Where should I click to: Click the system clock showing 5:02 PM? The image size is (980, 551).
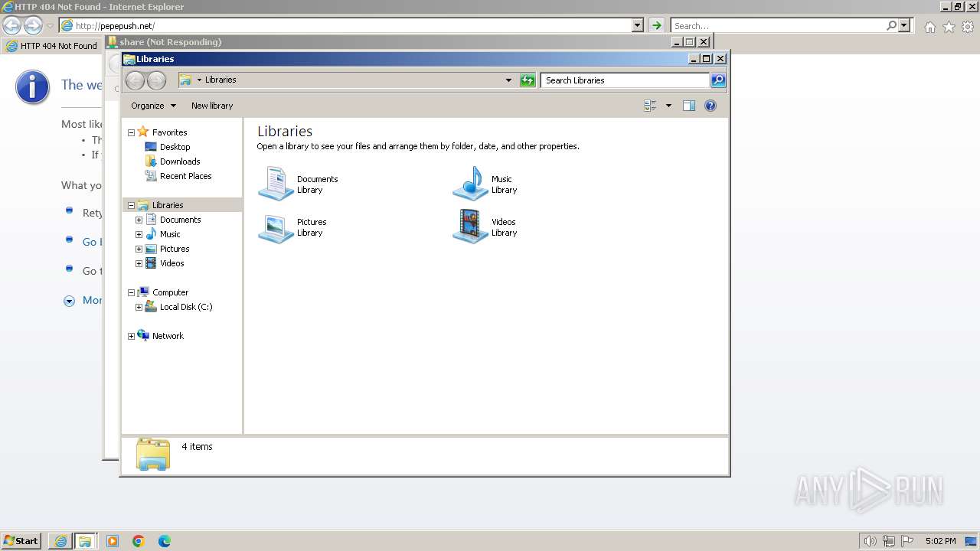pyautogui.click(x=940, y=541)
